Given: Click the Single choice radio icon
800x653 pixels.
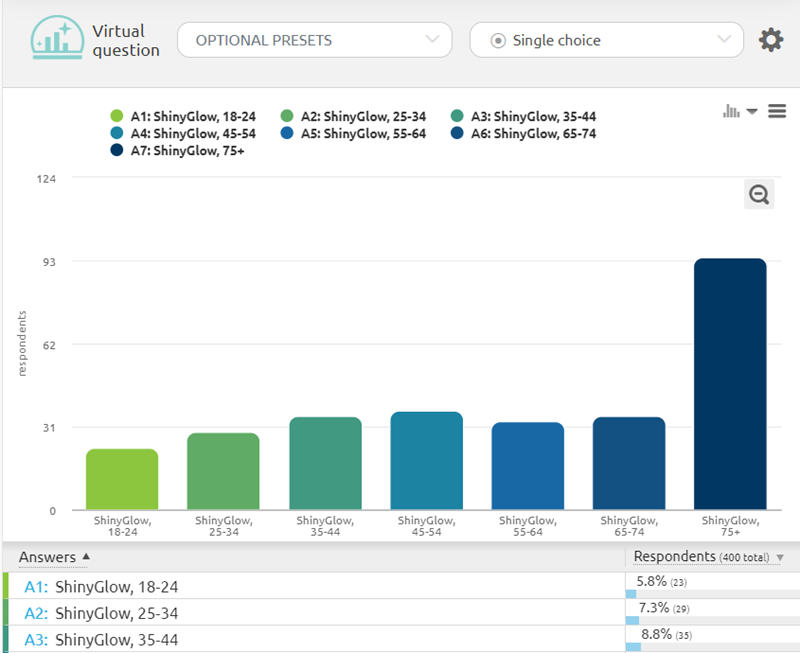Looking at the screenshot, I should [498, 41].
